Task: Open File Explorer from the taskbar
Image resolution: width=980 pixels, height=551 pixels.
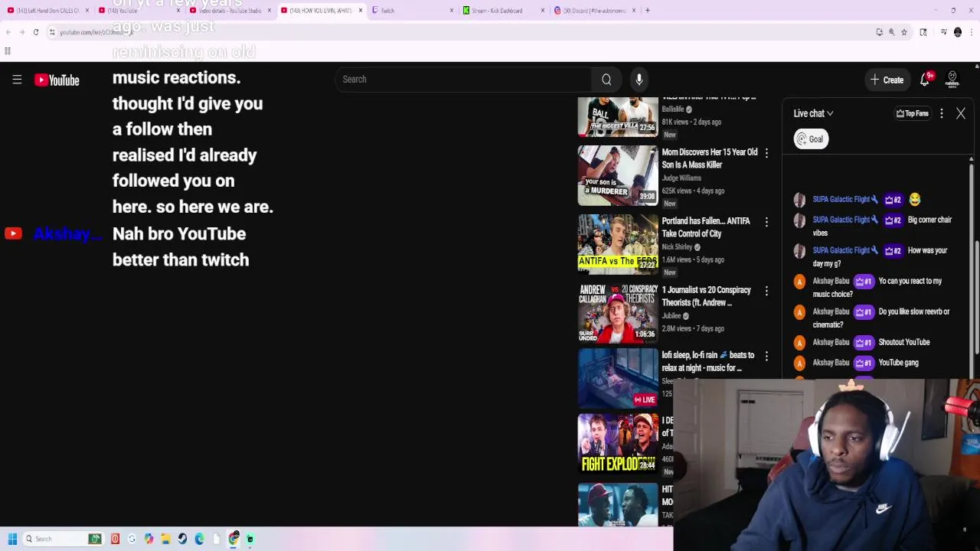Action: [x=165, y=539]
